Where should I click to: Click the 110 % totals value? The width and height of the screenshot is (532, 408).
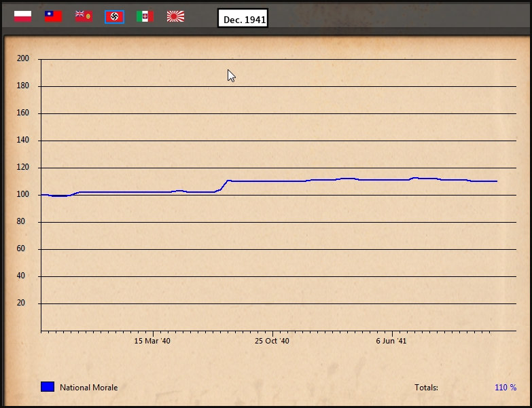tap(505, 388)
